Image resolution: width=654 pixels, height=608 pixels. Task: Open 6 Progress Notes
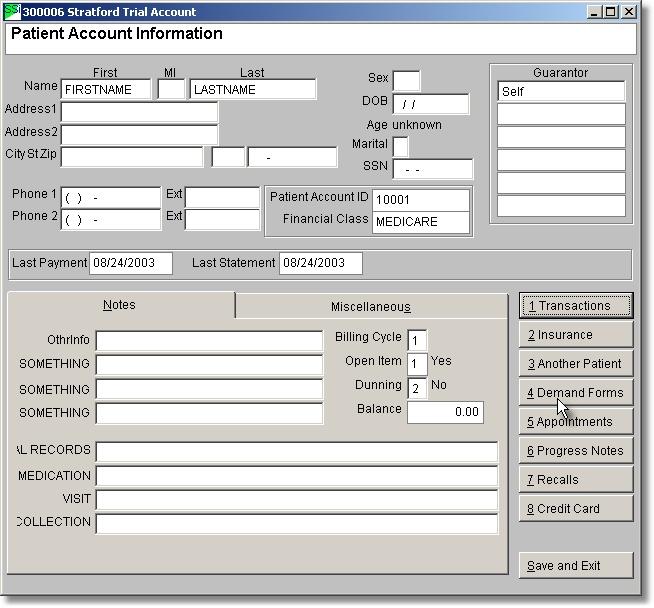coord(576,451)
